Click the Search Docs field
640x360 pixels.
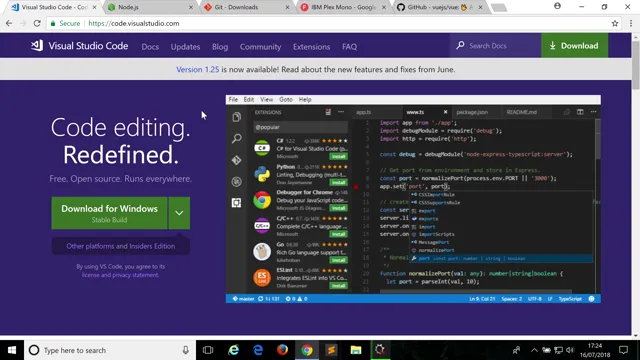pos(496,46)
